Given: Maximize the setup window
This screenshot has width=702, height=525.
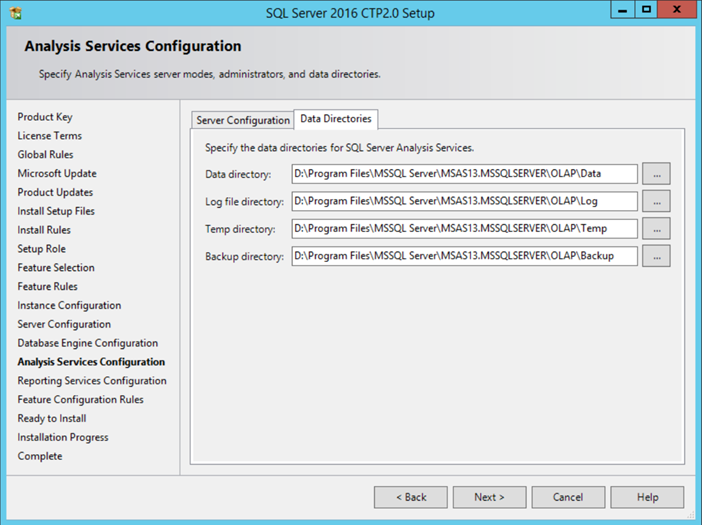Looking at the screenshot, I should pos(646,10).
